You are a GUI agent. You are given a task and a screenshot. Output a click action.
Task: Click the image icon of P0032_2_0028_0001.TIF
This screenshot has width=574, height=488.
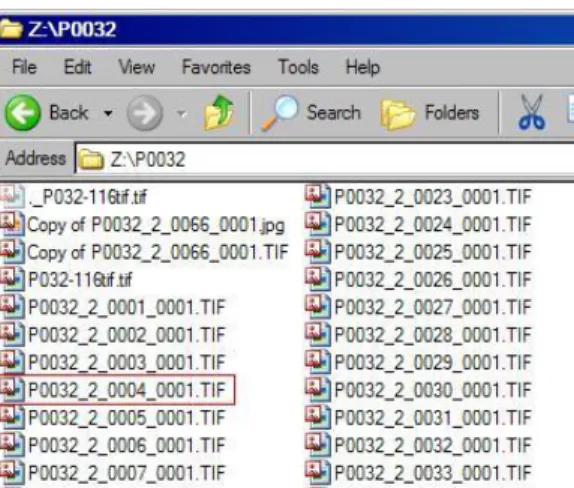[317, 335]
